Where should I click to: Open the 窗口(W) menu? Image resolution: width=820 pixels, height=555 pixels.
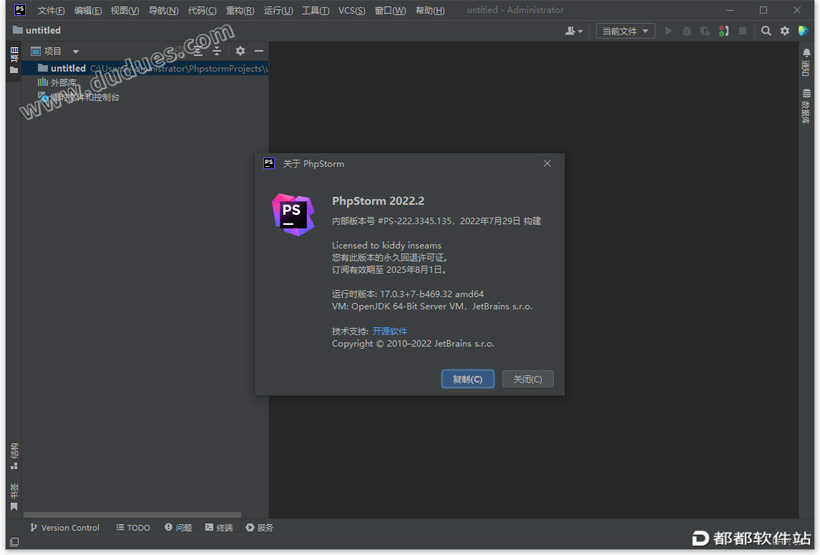pos(390,10)
